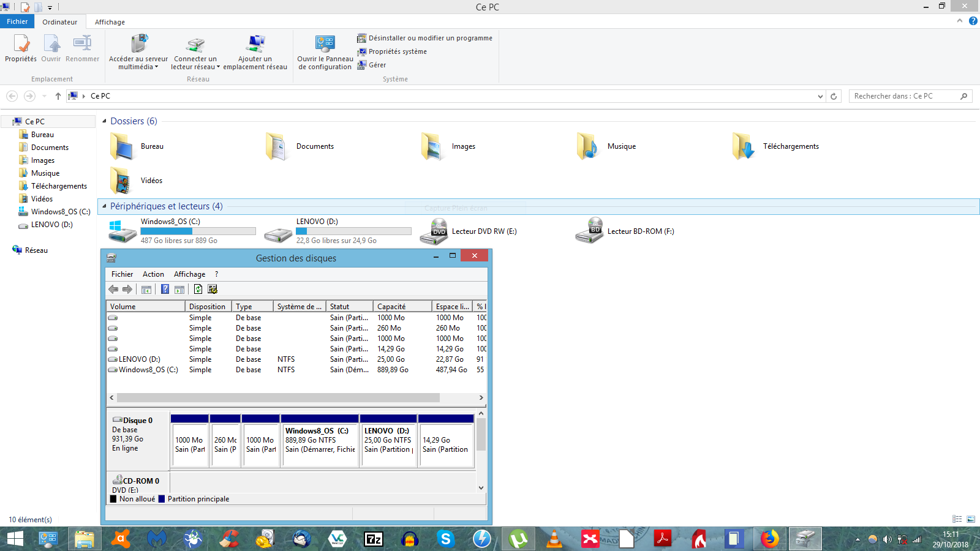Select the Windows8_OS (C:) partition block in Disque 0
980x551 pixels.
(320, 441)
